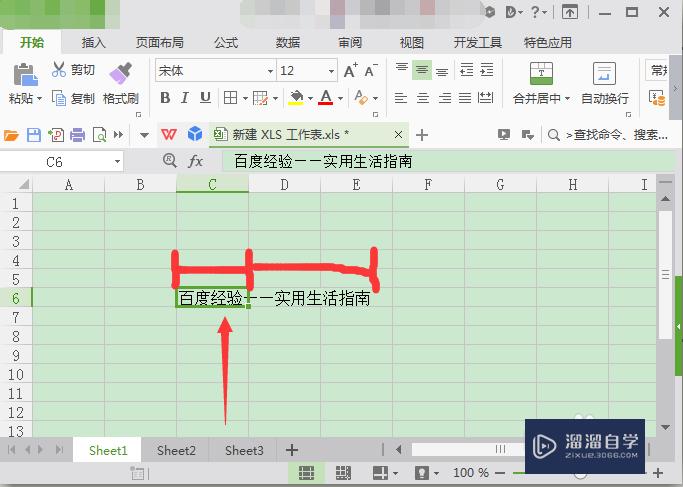Image resolution: width=683 pixels, height=487 pixels.
Task: Align text to bottom of cell
Action: coord(442,70)
